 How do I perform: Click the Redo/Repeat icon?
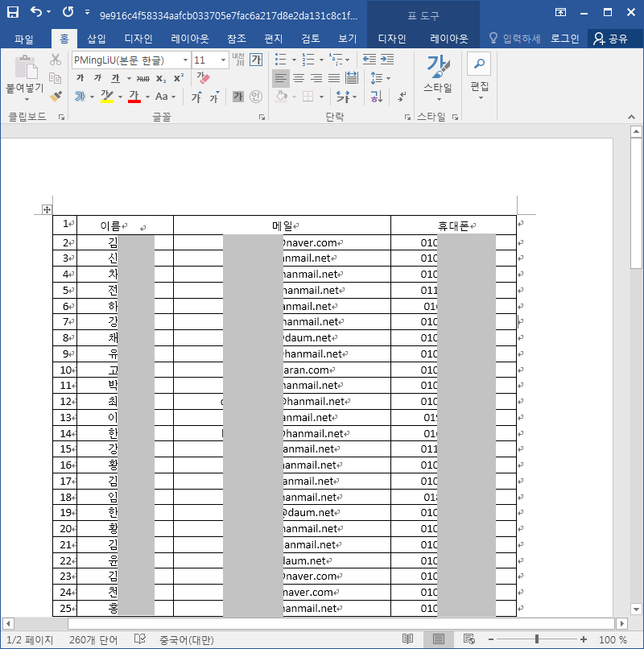(68, 12)
